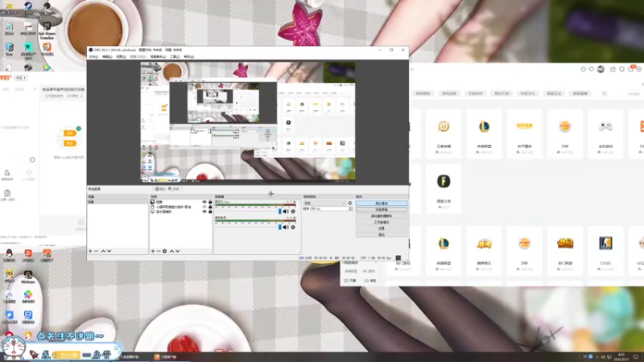Open OBS File menu (文件)

tap(93, 56)
